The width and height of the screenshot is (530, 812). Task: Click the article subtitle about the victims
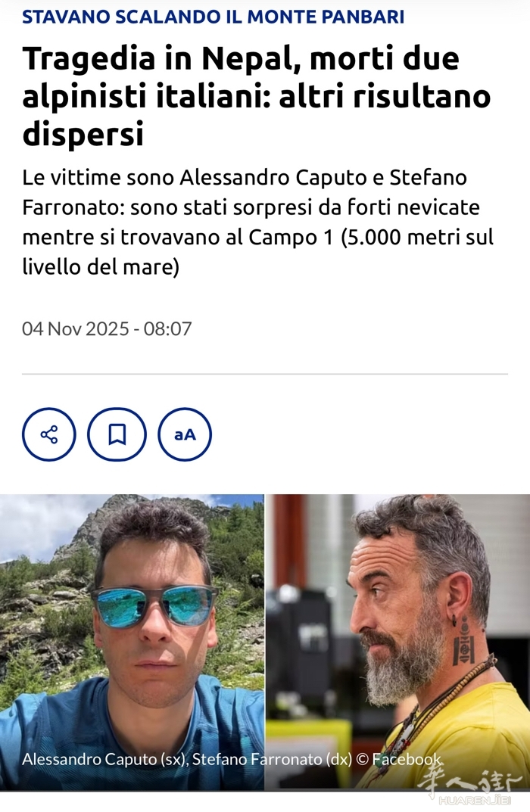(x=257, y=222)
